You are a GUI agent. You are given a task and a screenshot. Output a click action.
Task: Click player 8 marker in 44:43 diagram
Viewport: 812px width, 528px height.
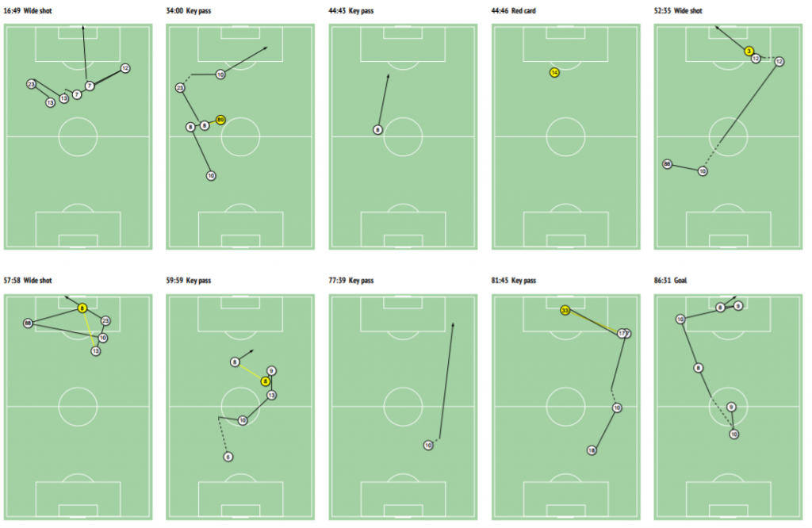pos(377,130)
